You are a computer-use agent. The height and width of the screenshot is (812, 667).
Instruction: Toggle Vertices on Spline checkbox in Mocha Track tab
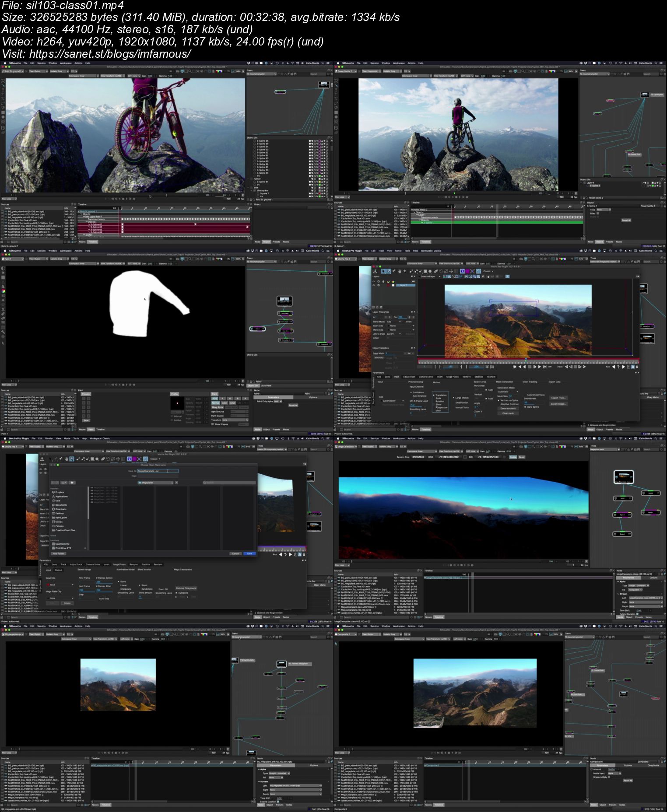click(x=498, y=400)
